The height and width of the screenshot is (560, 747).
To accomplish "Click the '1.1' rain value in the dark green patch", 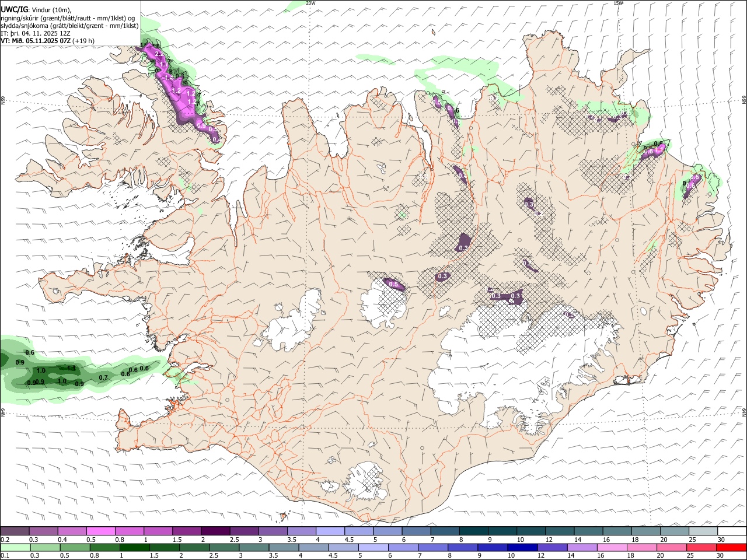I will (x=71, y=368).
